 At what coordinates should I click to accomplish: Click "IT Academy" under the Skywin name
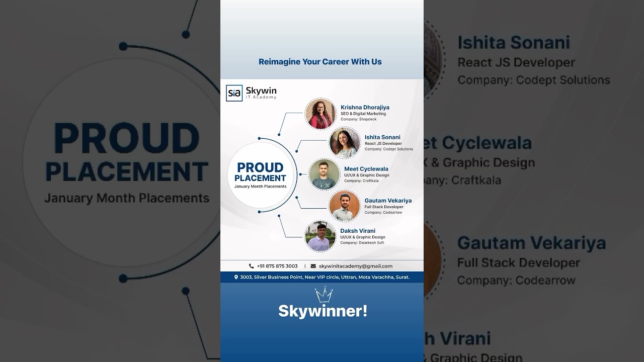pyautogui.click(x=261, y=98)
